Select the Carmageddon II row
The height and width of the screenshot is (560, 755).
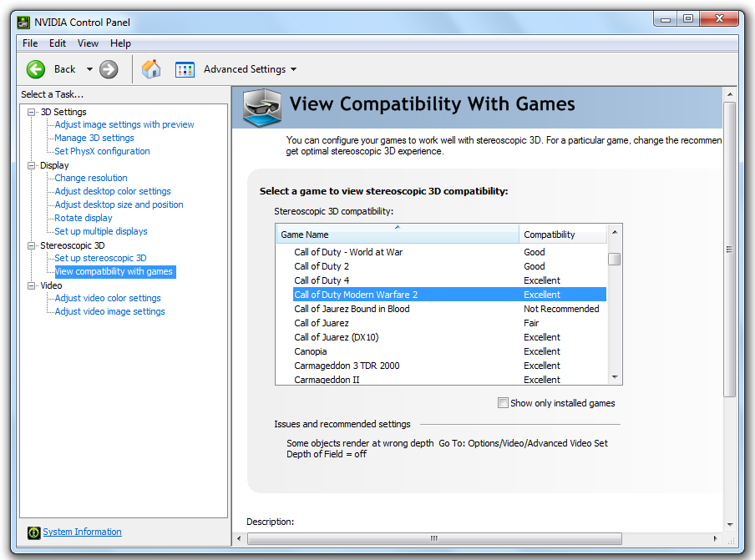(449, 379)
